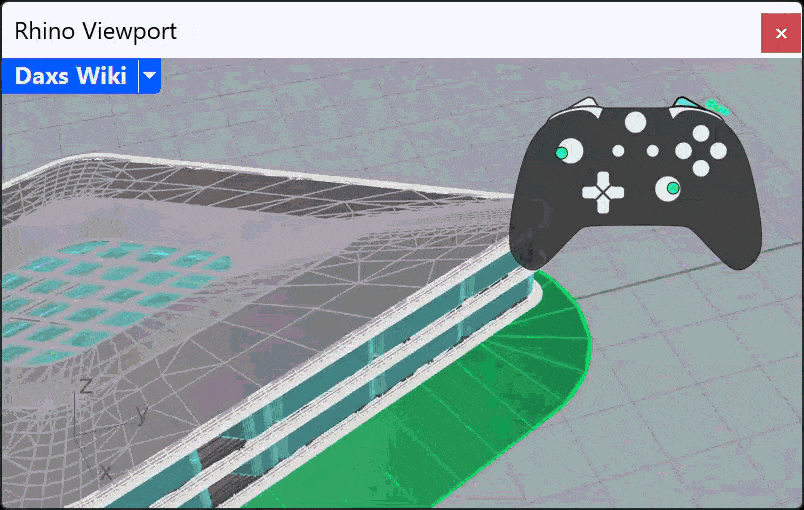Click the game controller overlay graphic
804x510 pixels.
636,182
